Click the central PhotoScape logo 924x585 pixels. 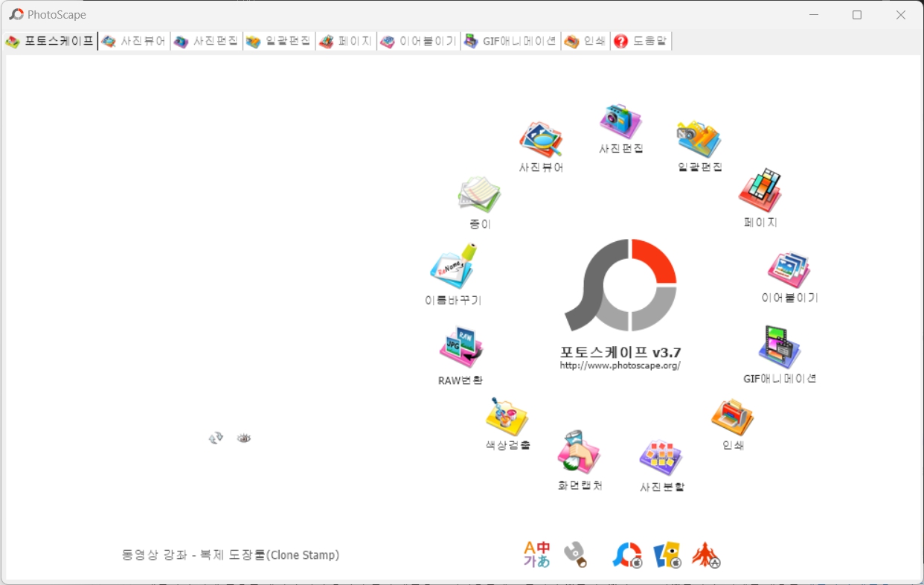(x=620, y=285)
